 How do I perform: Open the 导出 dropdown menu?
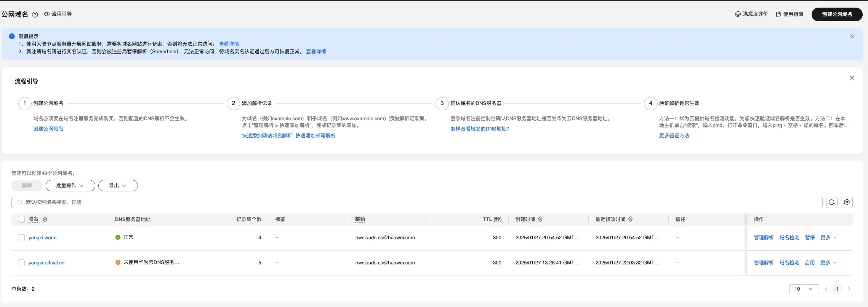click(118, 186)
